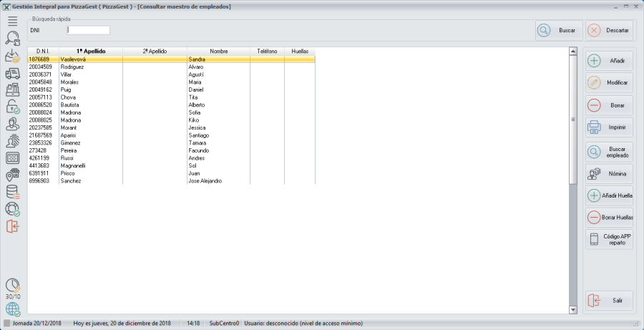Screen dimensions: 644x330
Task: Open Nómina payroll button
Action: click(609, 173)
